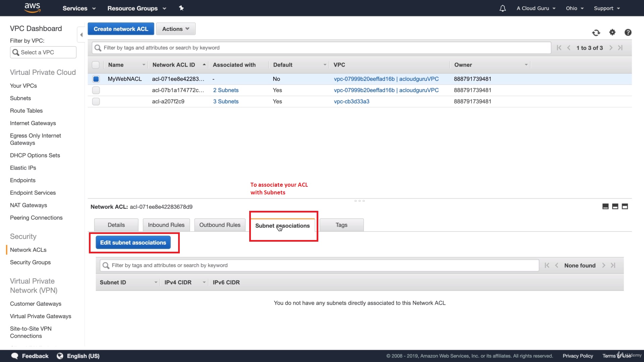Click the refresh icon above the table

(596, 33)
